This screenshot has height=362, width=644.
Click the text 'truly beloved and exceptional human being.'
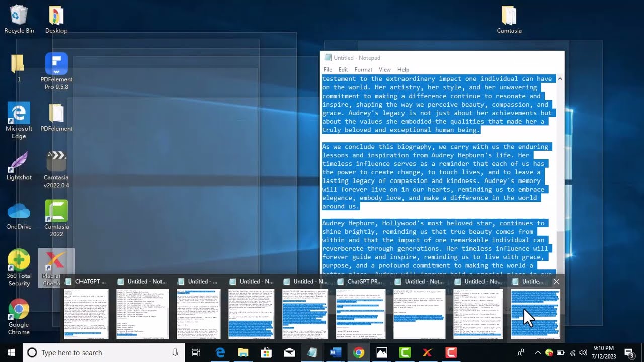click(401, 130)
